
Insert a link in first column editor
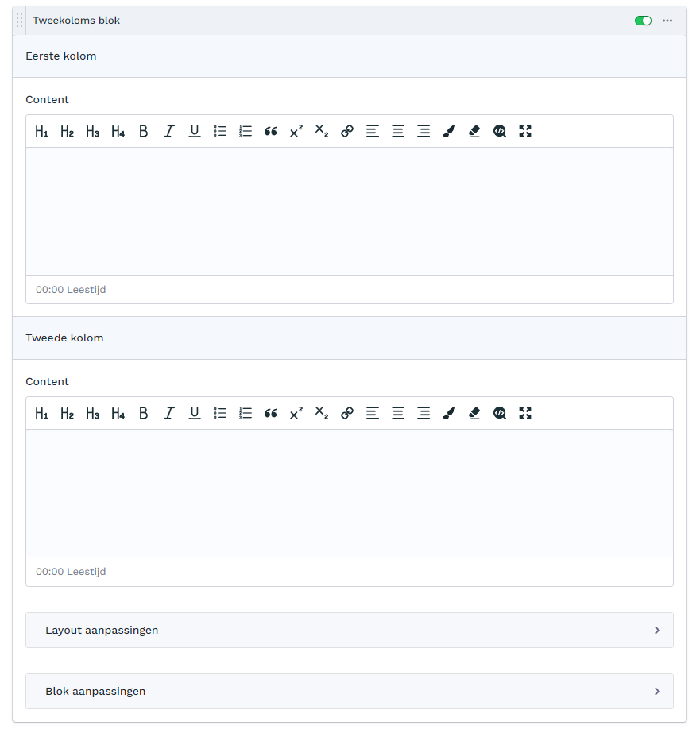[x=347, y=132]
